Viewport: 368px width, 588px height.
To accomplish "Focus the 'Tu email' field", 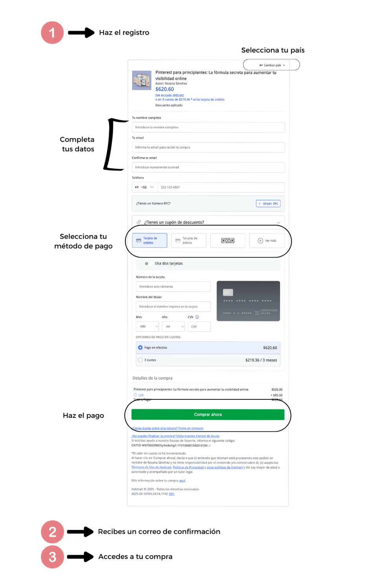I will [x=208, y=147].
